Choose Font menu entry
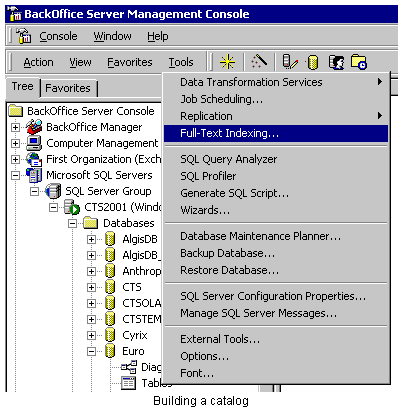Image resolution: width=400 pixels, height=409 pixels. pos(276,373)
